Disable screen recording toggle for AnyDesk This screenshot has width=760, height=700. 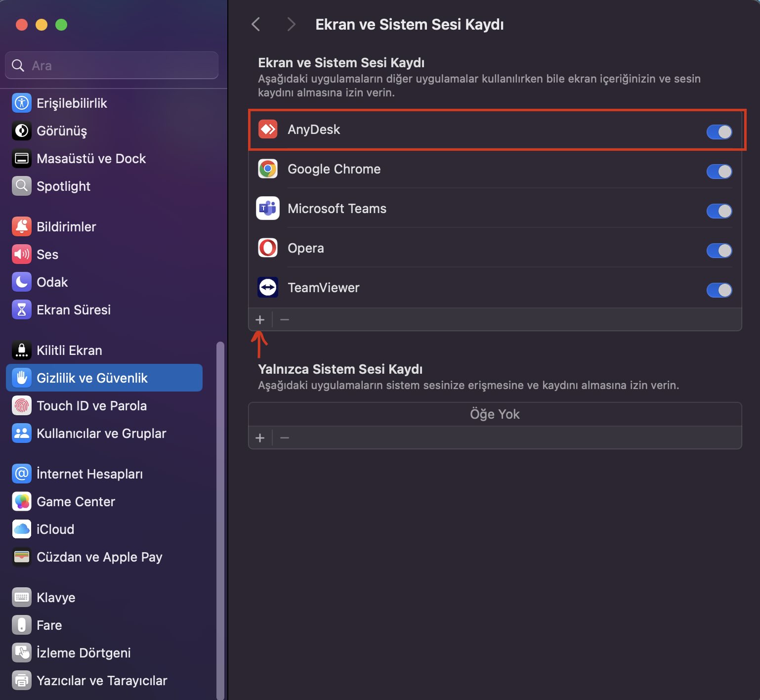point(719,132)
